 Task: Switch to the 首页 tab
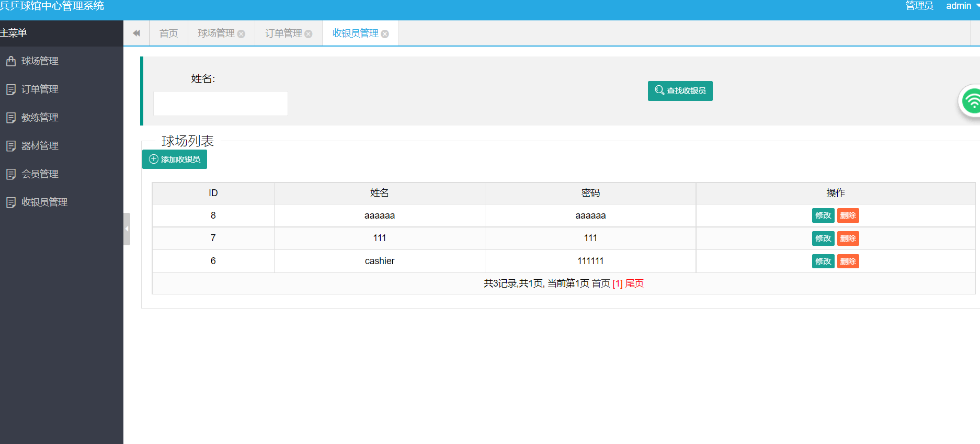tap(168, 33)
